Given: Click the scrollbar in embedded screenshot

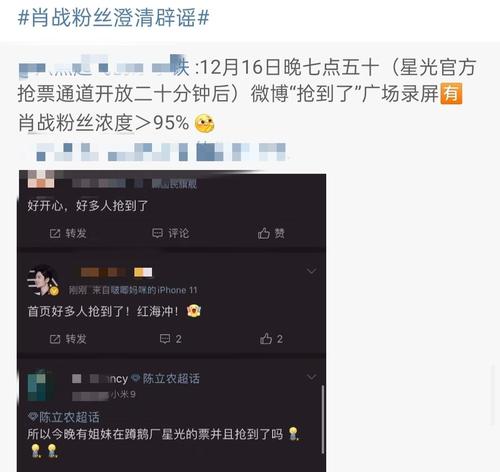Looking at the screenshot, I should click(323, 419).
